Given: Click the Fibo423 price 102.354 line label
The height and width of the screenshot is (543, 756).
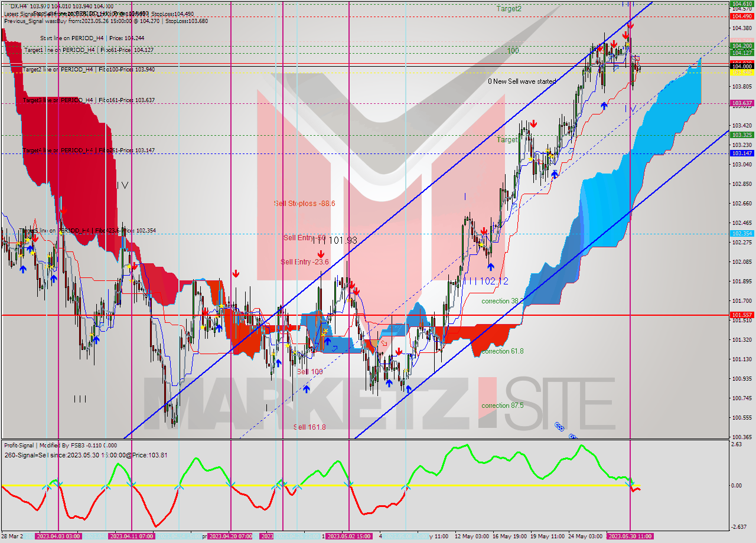Looking at the screenshot, I should (89, 230).
